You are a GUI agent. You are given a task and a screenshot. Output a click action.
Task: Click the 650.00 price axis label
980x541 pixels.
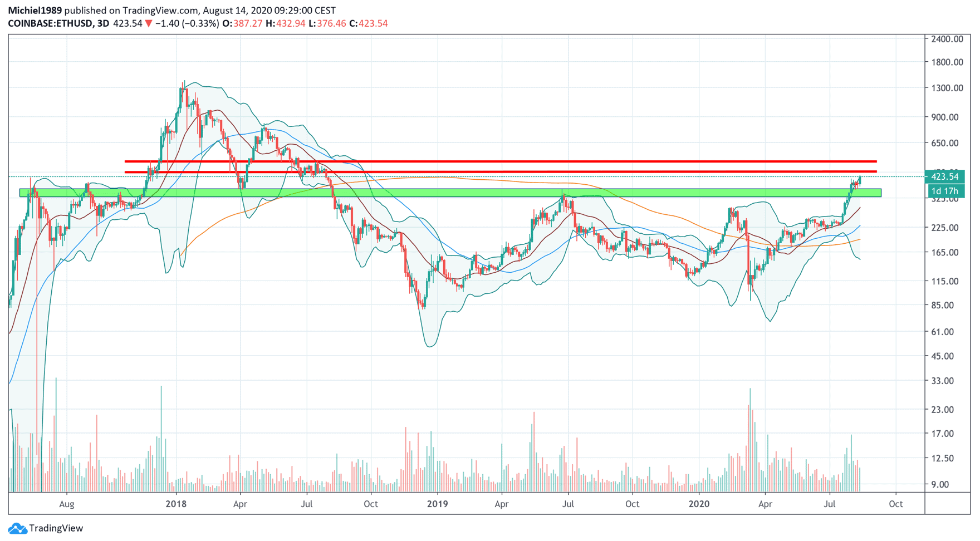point(946,143)
